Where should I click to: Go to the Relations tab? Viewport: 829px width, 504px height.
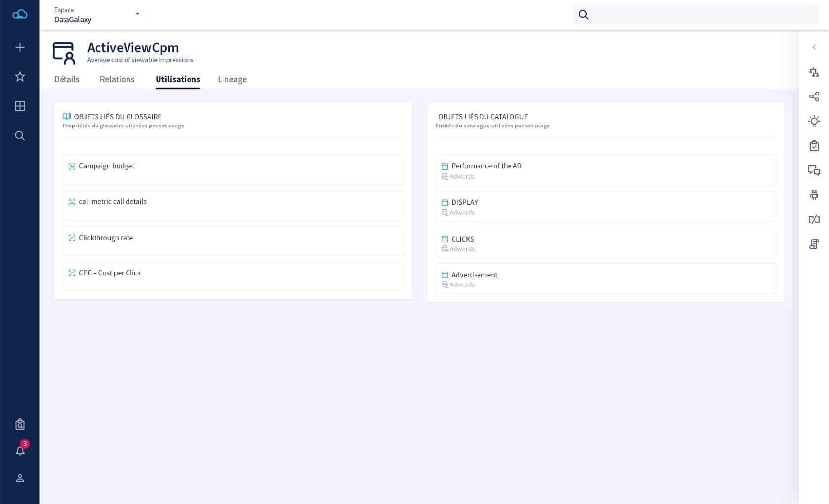117,79
